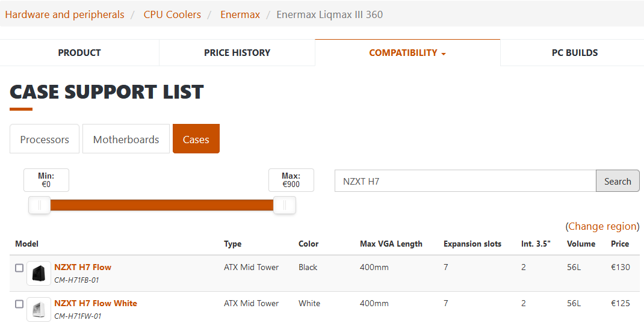Click the orange price range bar
644x326 pixels.
[x=162, y=205]
